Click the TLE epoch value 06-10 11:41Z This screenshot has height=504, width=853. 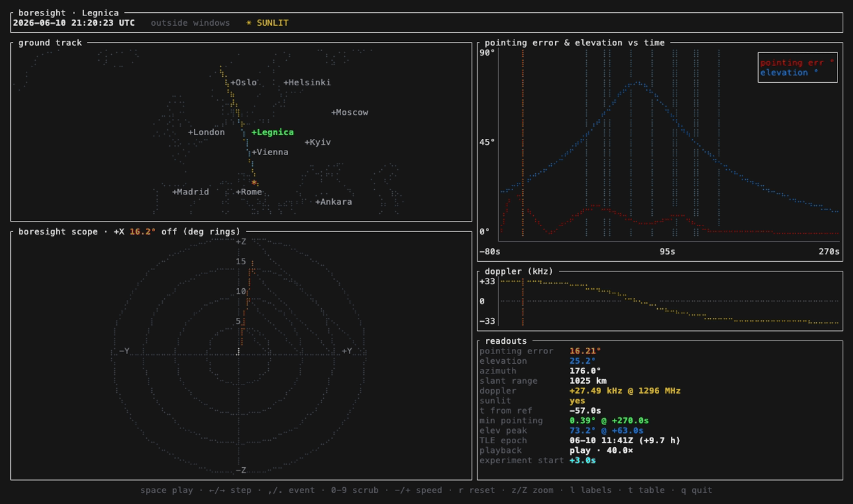coord(601,441)
